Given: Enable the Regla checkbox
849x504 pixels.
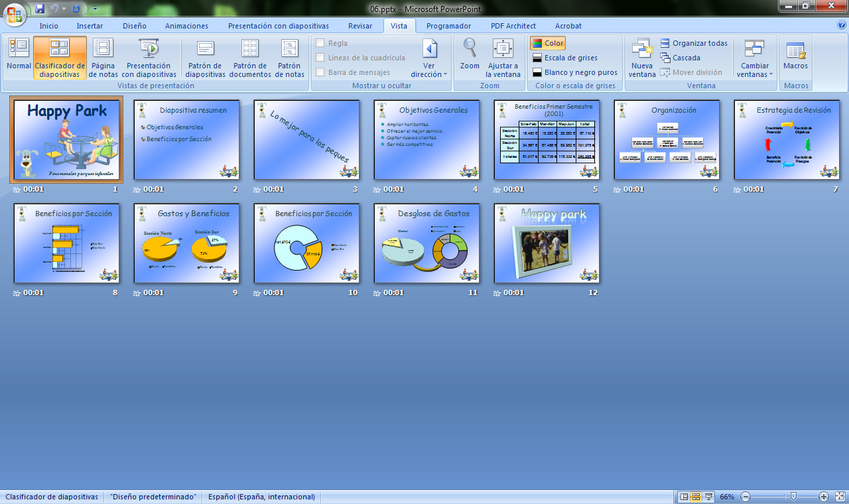Looking at the screenshot, I should point(320,43).
